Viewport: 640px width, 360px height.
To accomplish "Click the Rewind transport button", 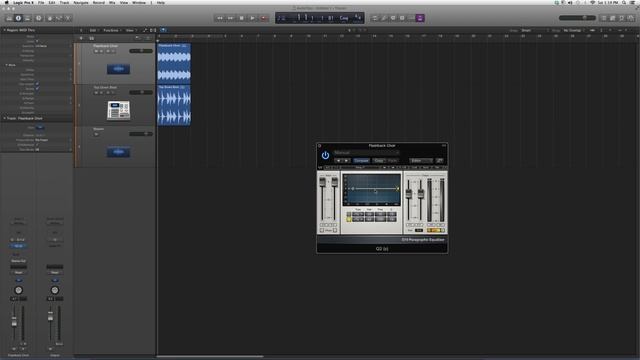I will coord(220,18).
